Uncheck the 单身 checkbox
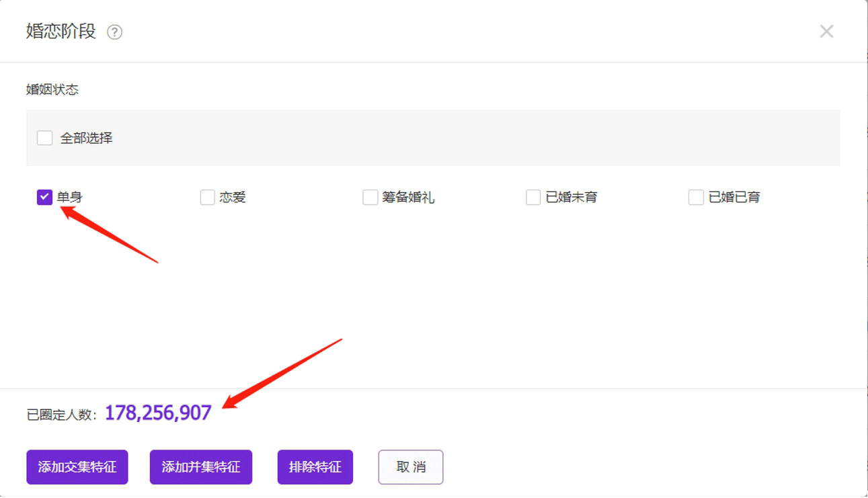The height and width of the screenshot is (498, 868). pyautogui.click(x=45, y=198)
